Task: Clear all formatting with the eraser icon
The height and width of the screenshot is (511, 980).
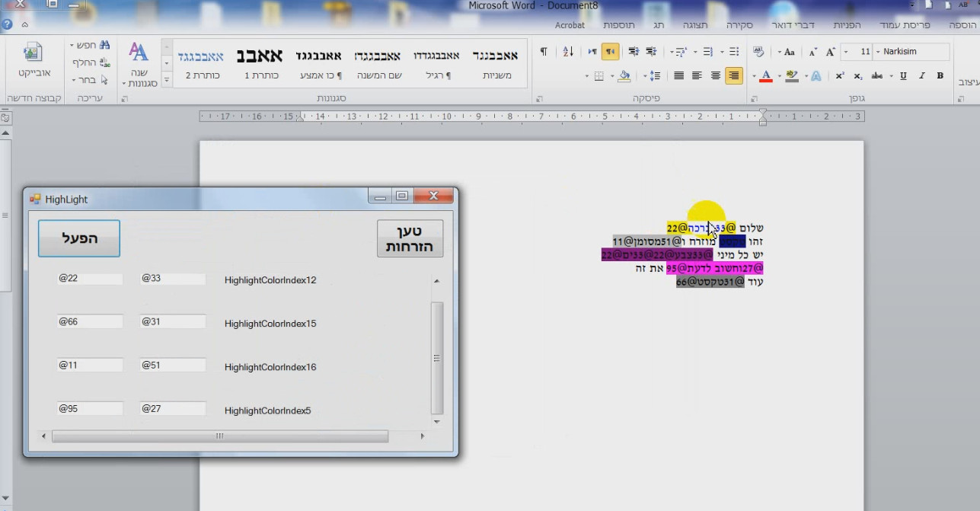Action: coord(758,52)
